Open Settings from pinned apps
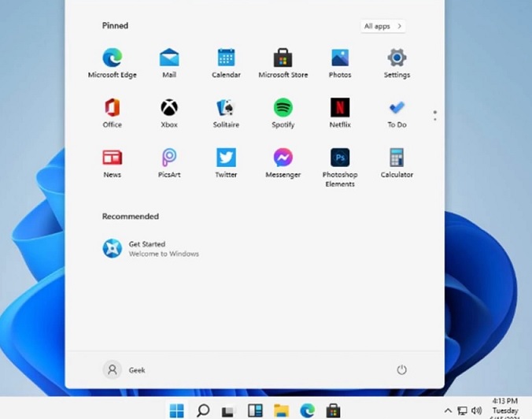Screen dimensions: 532x419 tap(397, 63)
